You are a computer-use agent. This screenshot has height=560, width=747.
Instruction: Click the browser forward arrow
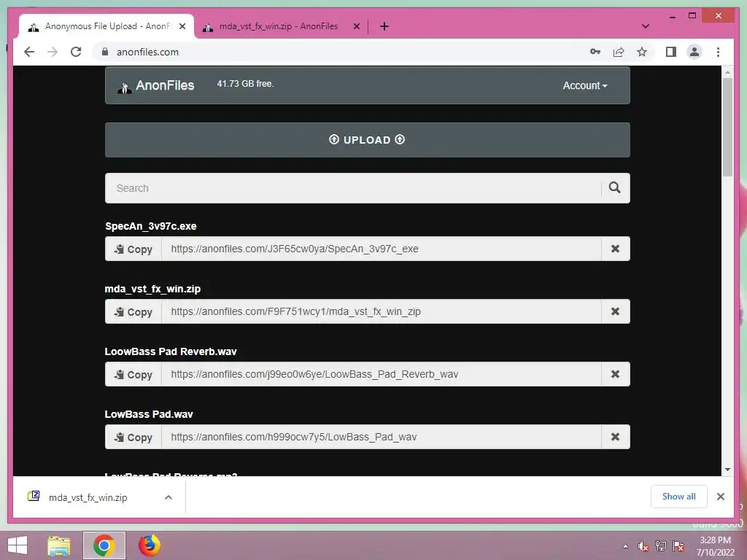[53, 52]
